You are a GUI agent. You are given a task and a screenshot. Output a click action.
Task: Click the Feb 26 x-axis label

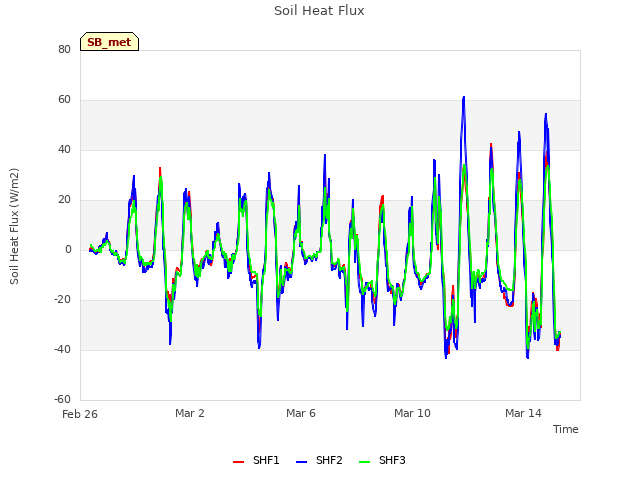(80, 414)
